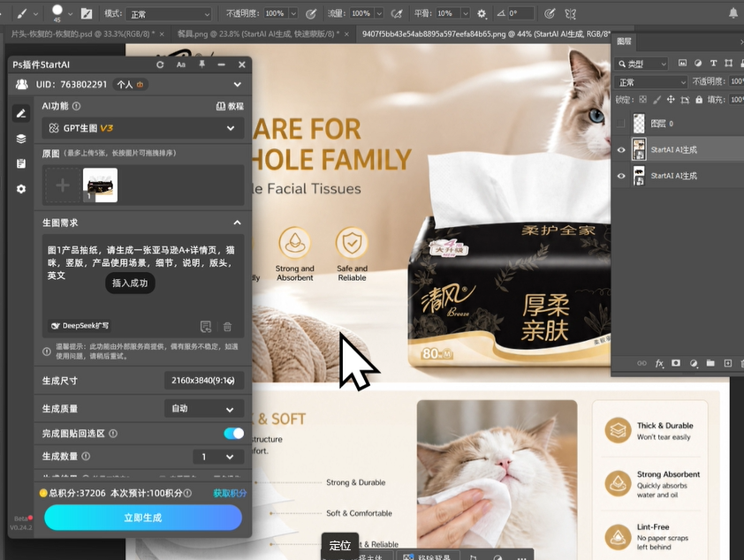744x560 pixels.
Task: Open layer blend mode 正常 dropdown
Action: pos(651,82)
